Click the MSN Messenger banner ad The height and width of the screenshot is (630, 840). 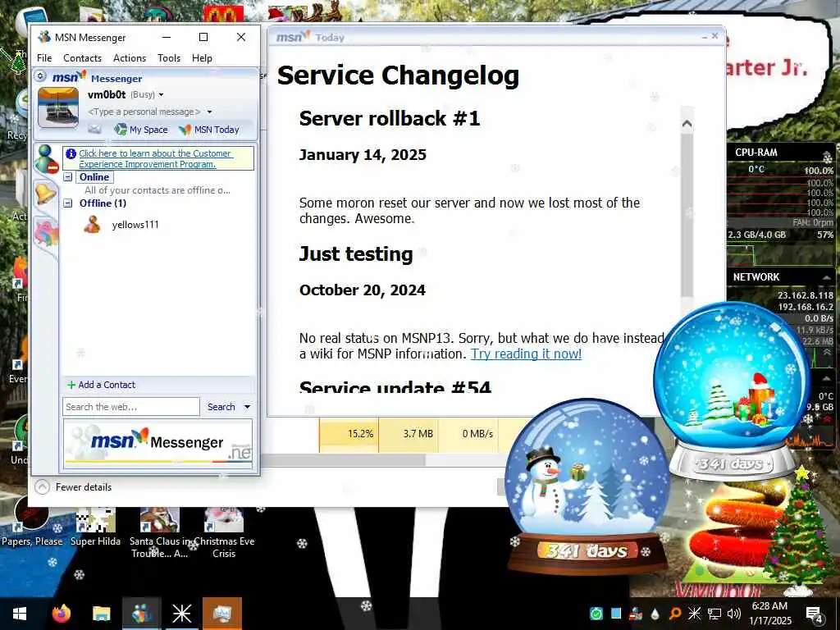[157, 442]
